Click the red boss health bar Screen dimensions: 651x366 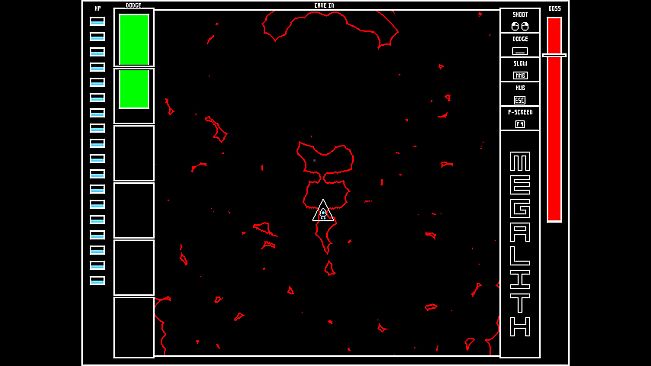[x=554, y=120]
